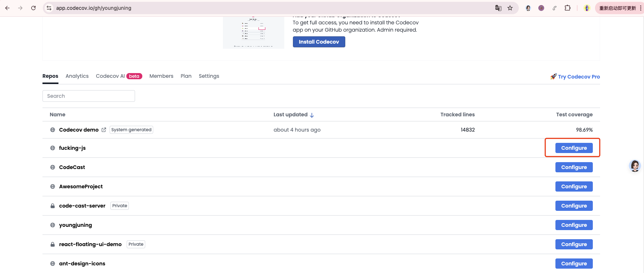The image size is (644, 273).
Task: Open the Chrome three-dot menu
Action: point(641,8)
